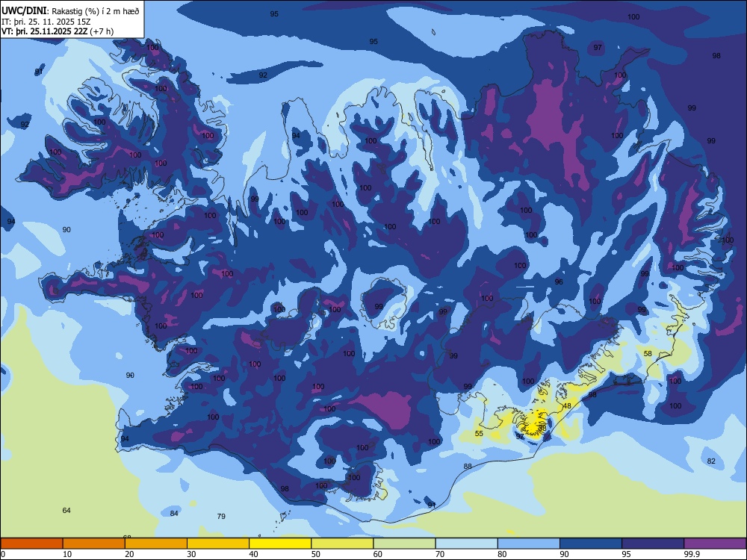This screenshot has width=747, height=560.
Task: Click the 'VT: þri. 25.11.2025 22Z (+7 h)' line
Action: tap(58, 32)
